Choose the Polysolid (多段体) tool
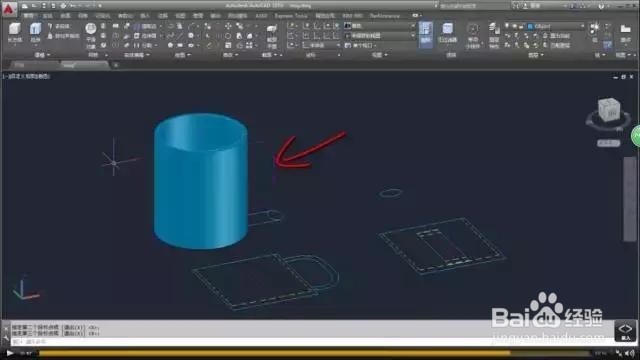This screenshot has width=640, height=360. coord(58,26)
